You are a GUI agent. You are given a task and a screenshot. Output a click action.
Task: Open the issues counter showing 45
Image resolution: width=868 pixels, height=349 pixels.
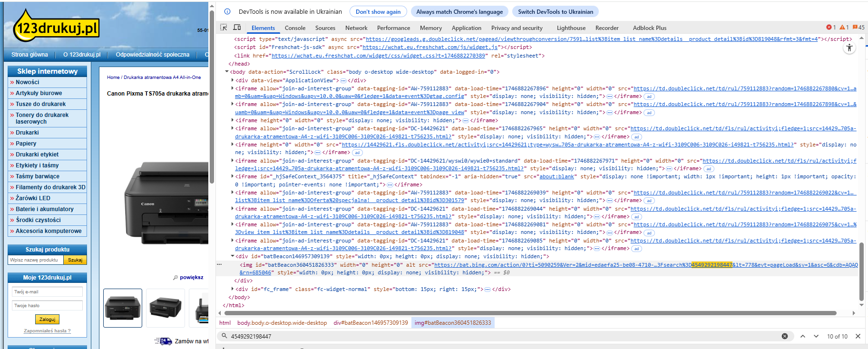tap(859, 28)
